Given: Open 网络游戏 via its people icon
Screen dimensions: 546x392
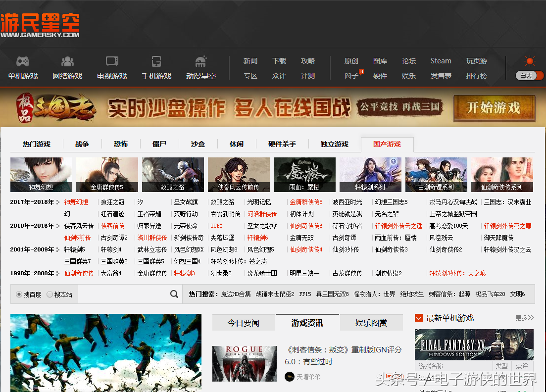Looking at the screenshot, I should (67, 61).
